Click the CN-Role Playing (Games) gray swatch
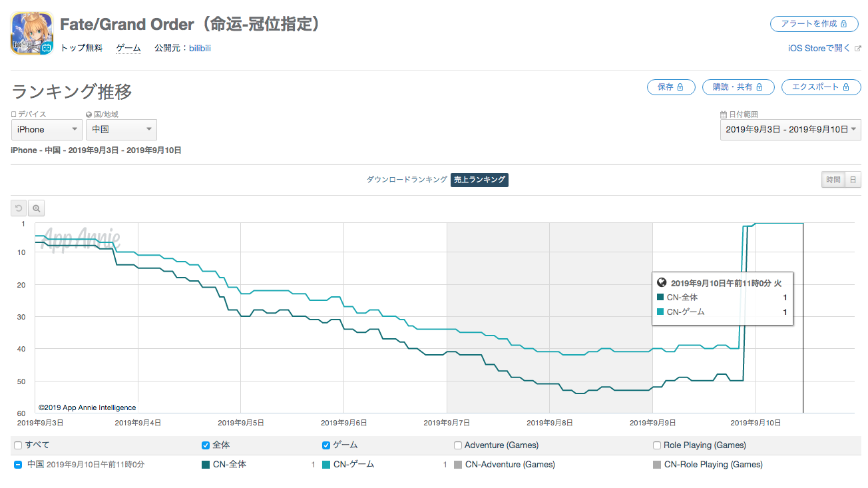Image resolution: width=868 pixels, height=488 pixels. pyautogui.click(x=658, y=465)
